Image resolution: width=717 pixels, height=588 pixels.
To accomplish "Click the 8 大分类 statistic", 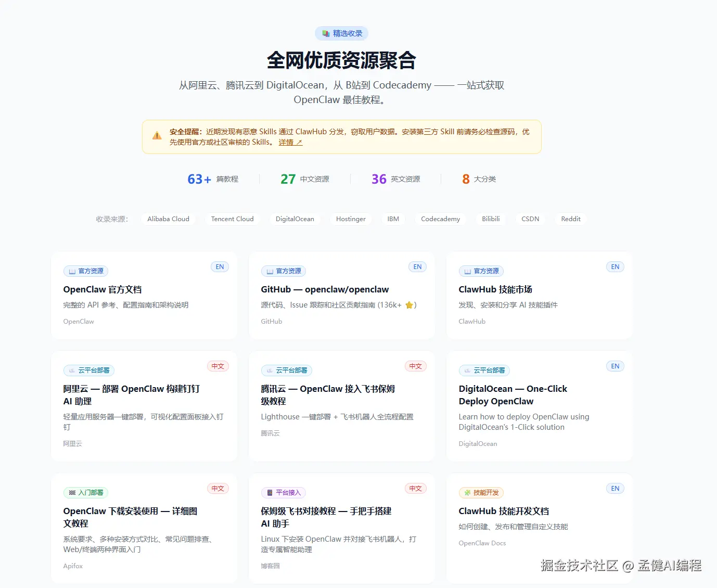I will tap(479, 179).
